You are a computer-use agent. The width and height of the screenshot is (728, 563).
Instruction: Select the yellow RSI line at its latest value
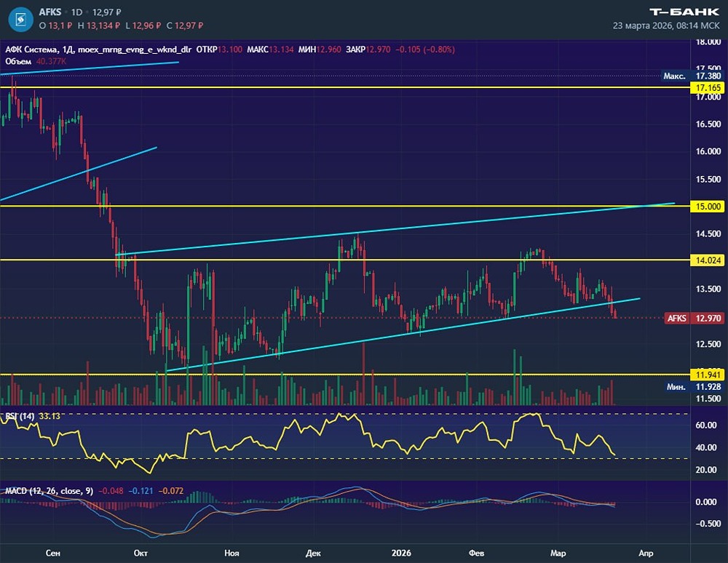point(614,455)
